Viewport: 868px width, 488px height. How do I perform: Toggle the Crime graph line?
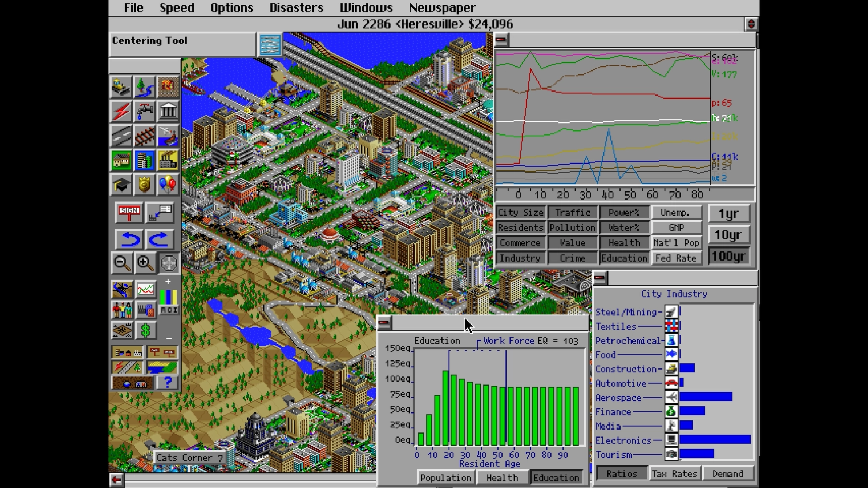572,258
